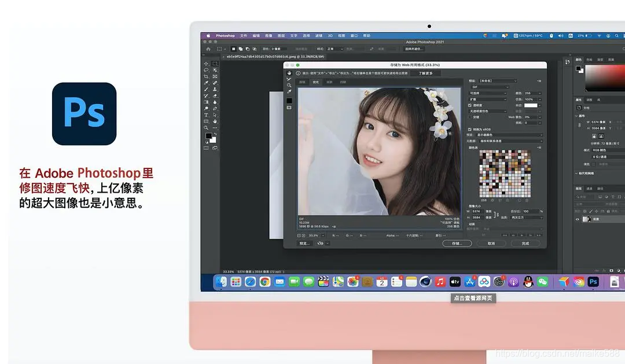Choose the New Selection mode in options bar
The width and height of the screenshot is (625, 364).
pyautogui.click(x=234, y=49)
